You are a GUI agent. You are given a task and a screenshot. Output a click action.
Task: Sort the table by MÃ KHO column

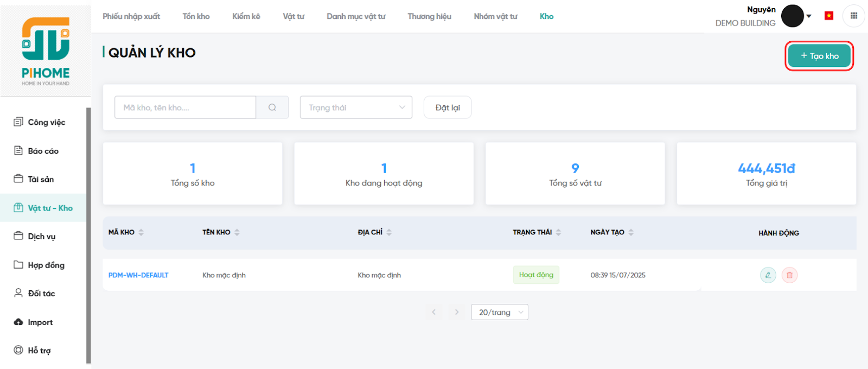click(141, 232)
